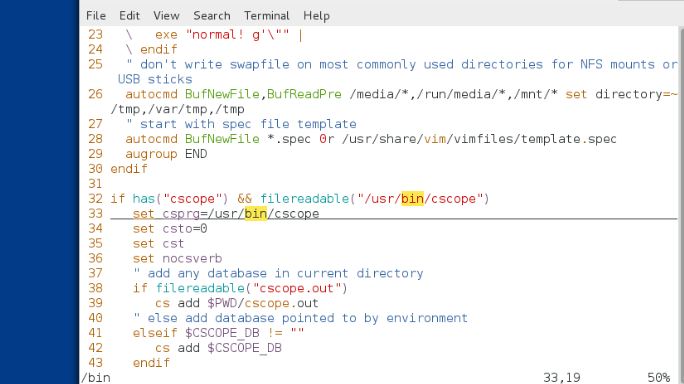The width and height of the screenshot is (684, 384).
Task: Click 'template.spec' path on line 28
Action: pos(569,139)
